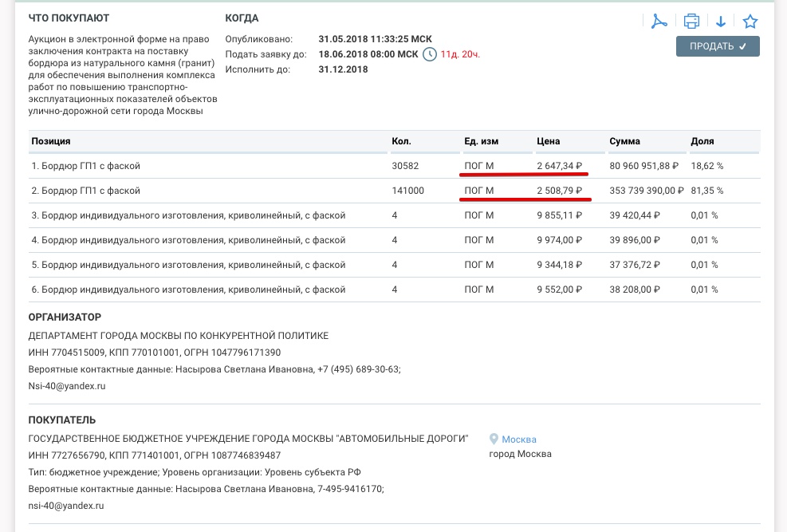The height and width of the screenshot is (532, 787).
Task: Click the download arrow icon
Action: point(721,22)
